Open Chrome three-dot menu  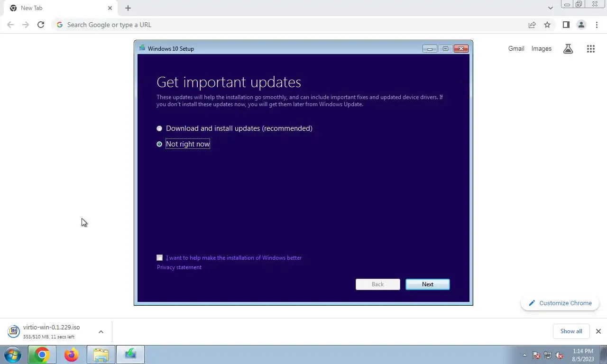click(x=597, y=25)
